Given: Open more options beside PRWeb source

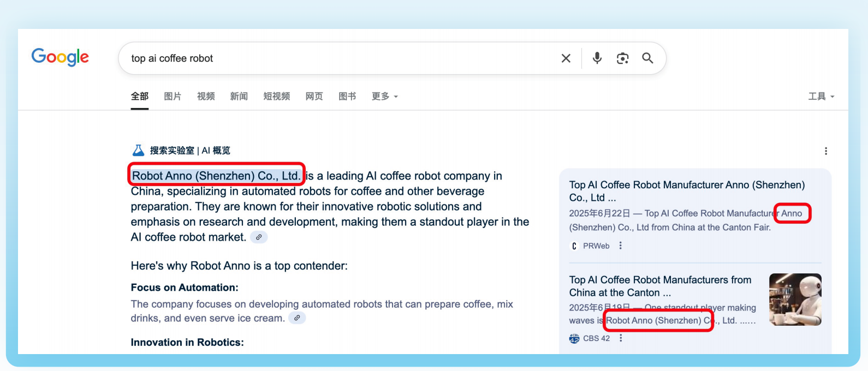Looking at the screenshot, I should coord(621,246).
